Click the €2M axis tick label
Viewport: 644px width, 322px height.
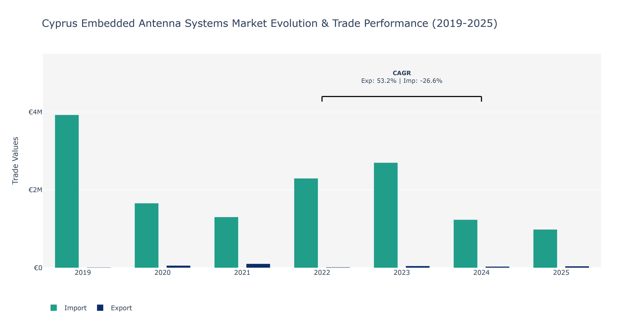pyautogui.click(x=35, y=190)
